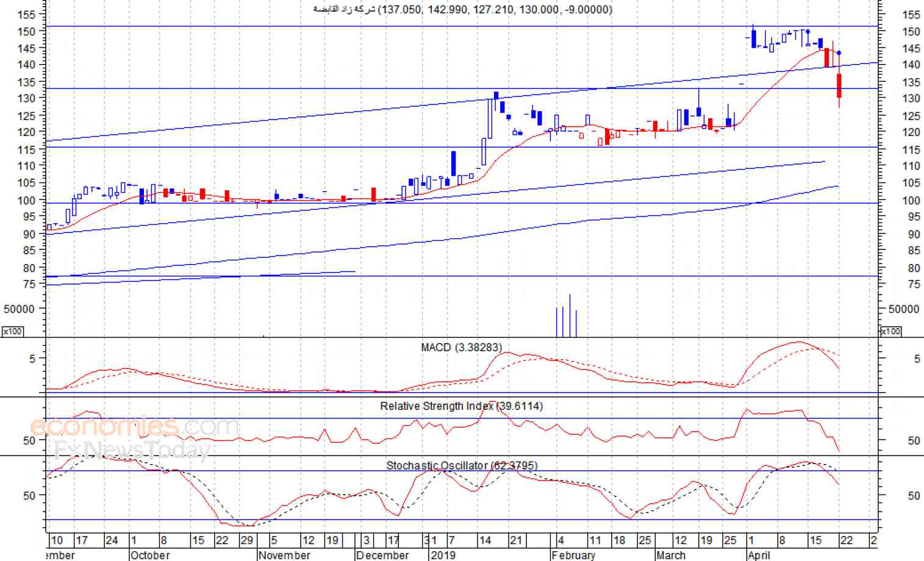Viewport: 924px width, 561px height.
Task: Click date label 12 above March
Action: point(681,540)
